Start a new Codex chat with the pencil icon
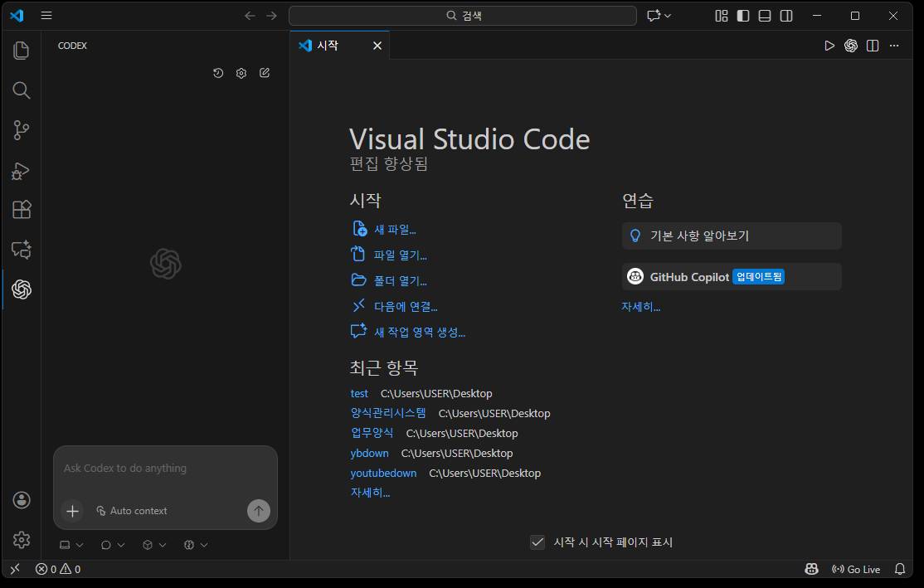924x588 pixels. [264, 73]
